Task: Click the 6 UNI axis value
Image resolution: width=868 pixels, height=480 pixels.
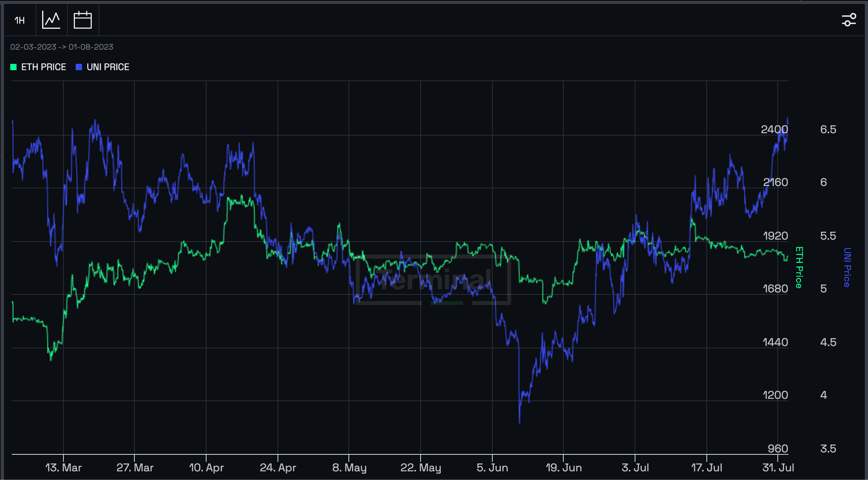Action: (823, 182)
